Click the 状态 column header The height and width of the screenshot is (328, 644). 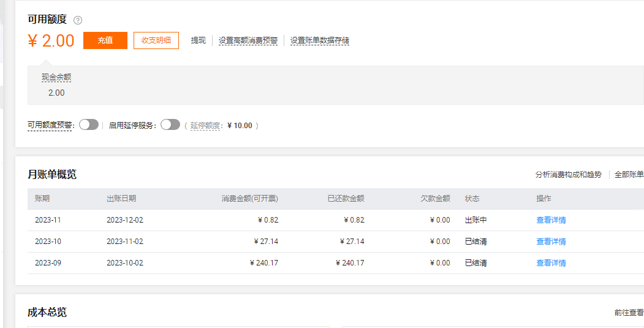tap(472, 199)
